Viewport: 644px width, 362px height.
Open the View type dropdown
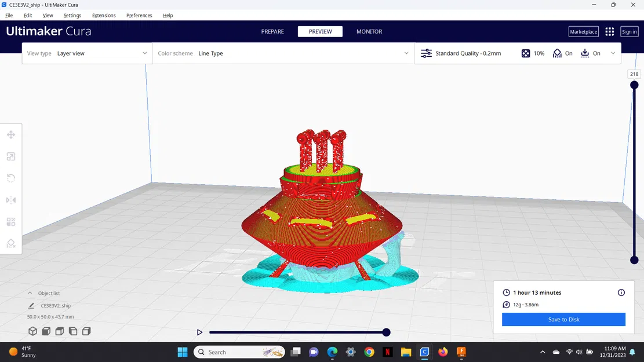click(87, 53)
